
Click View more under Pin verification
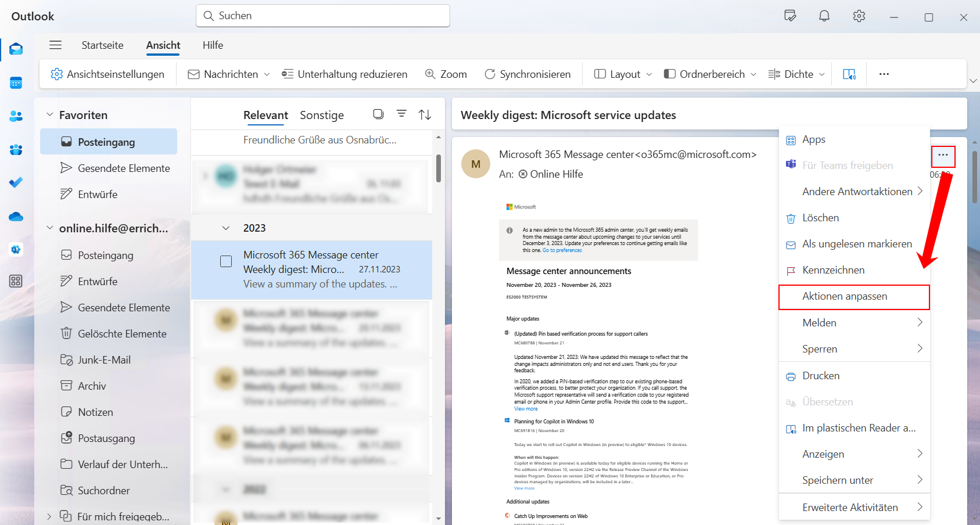pos(526,409)
